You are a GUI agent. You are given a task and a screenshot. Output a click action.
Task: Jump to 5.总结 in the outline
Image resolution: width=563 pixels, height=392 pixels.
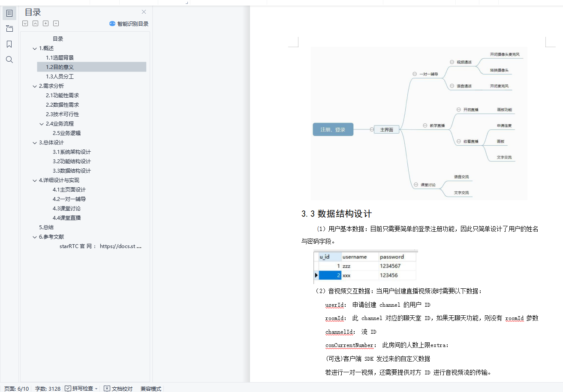[x=46, y=227]
